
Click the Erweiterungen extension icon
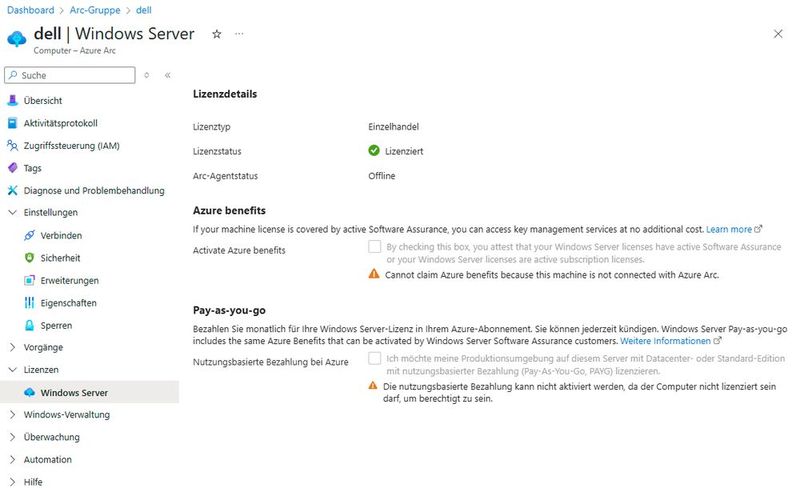(30, 280)
